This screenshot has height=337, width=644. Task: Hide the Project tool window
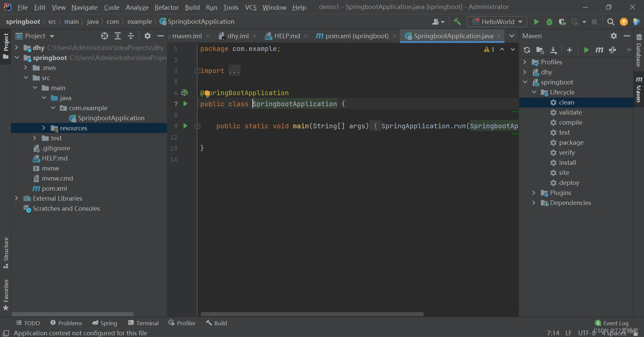click(x=161, y=36)
